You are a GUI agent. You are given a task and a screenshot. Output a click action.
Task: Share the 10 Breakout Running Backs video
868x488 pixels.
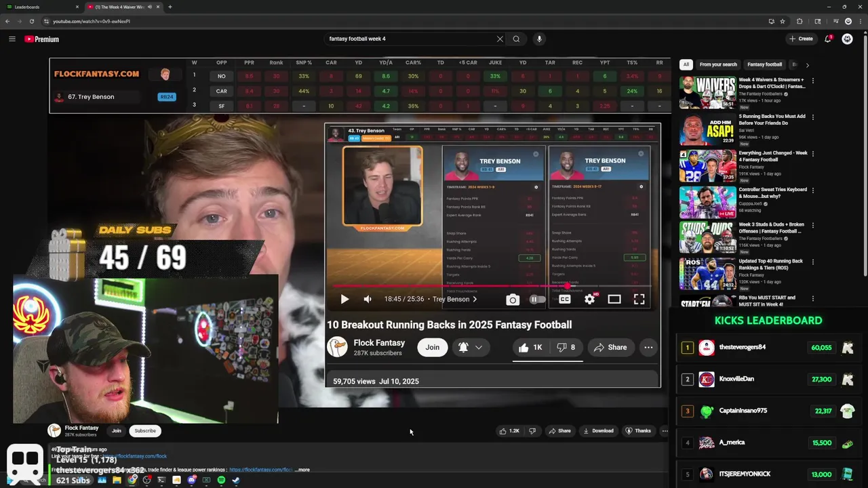pos(610,347)
